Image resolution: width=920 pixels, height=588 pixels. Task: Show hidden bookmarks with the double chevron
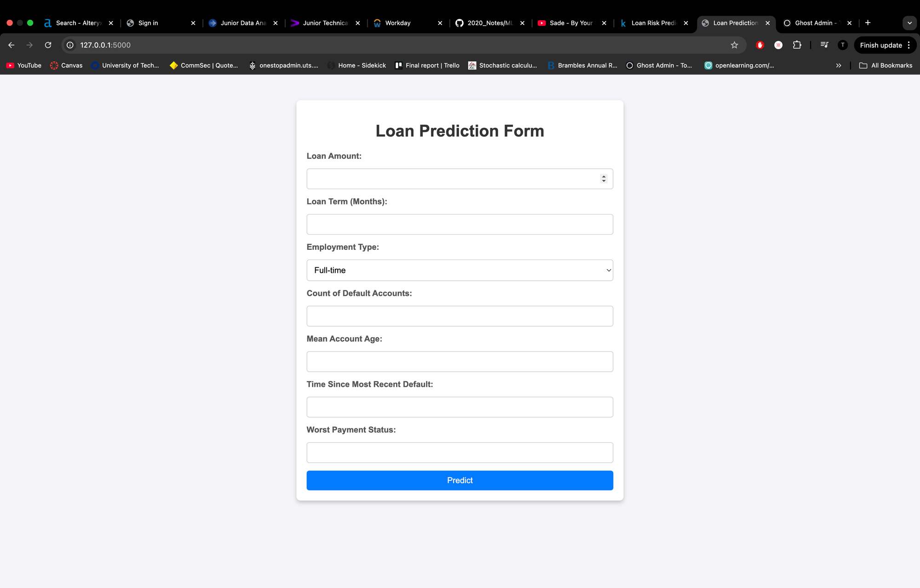pyautogui.click(x=839, y=65)
